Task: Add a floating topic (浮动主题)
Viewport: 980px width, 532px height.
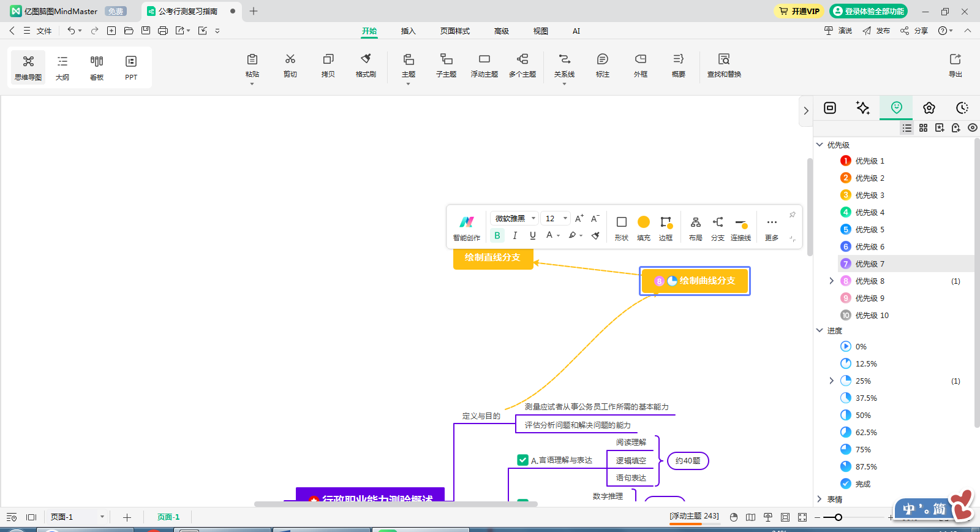Action: pos(484,65)
